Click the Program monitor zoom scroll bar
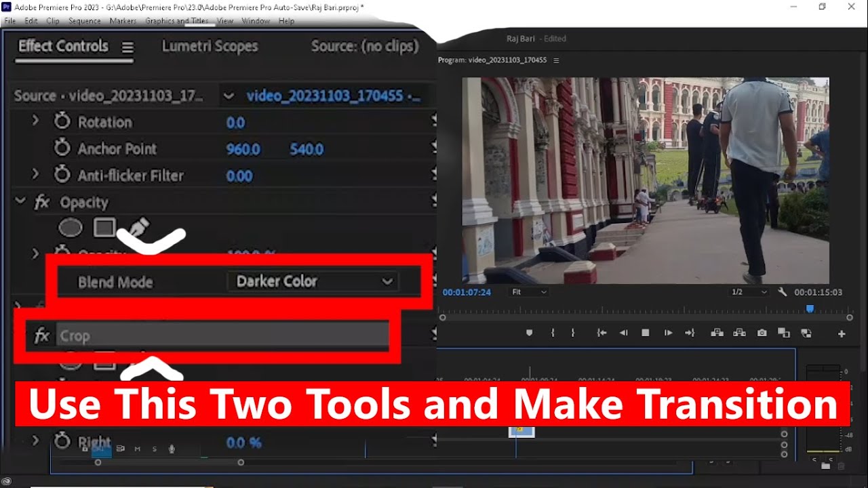 pyautogui.click(x=646, y=317)
